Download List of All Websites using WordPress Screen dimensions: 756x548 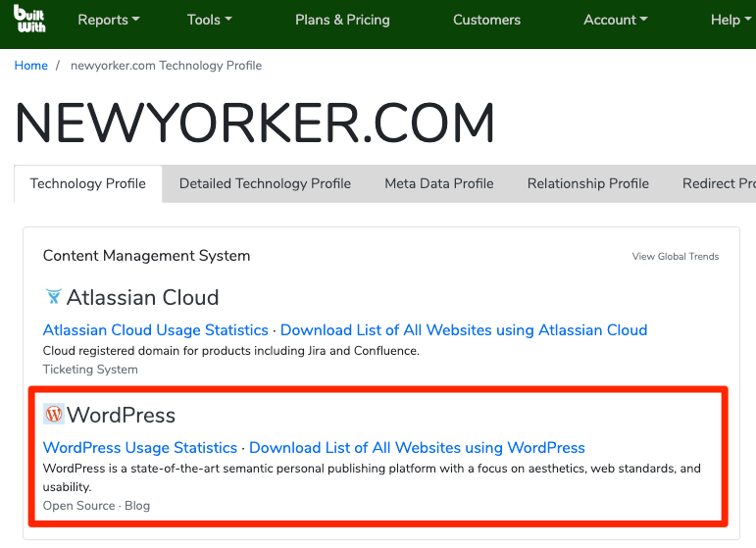tap(417, 448)
